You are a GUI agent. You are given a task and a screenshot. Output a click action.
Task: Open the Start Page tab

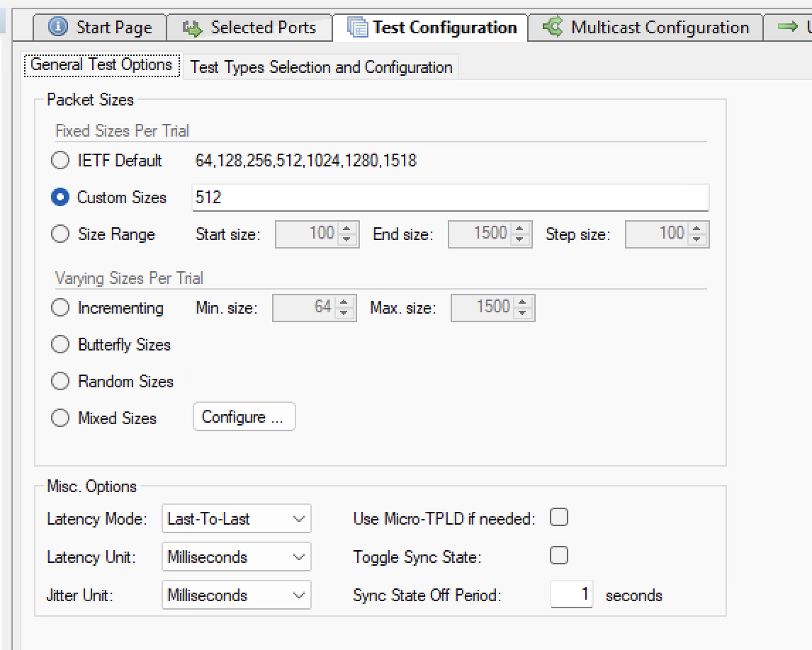pyautogui.click(x=100, y=28)
